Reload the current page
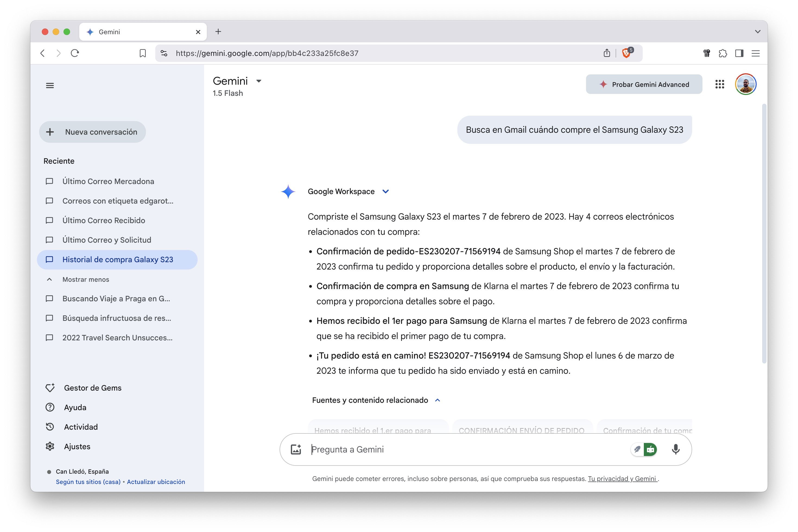This screenshot has height=532, width=798. point(75,53)
